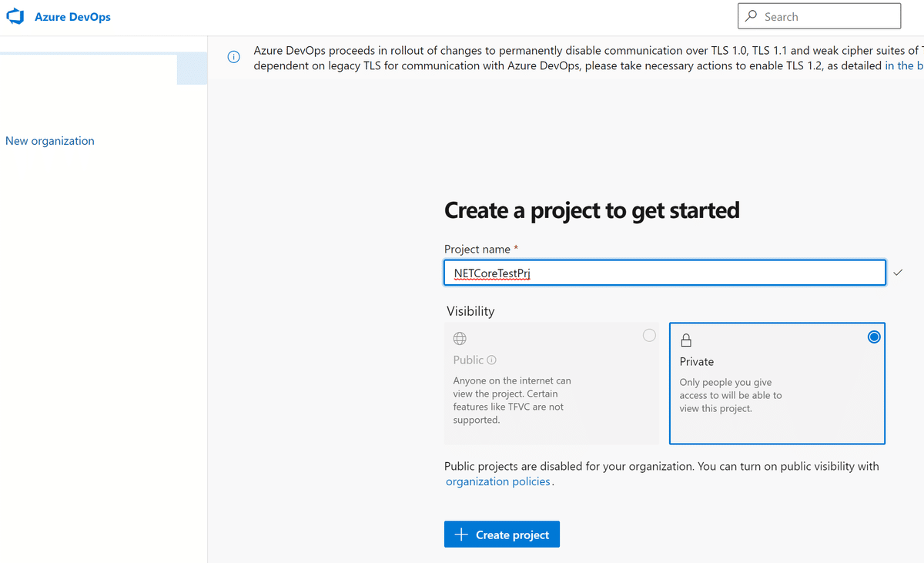This screenshot has height=563, width=924.
Task: Click the valid name checkmark icon
Action: 899,273
